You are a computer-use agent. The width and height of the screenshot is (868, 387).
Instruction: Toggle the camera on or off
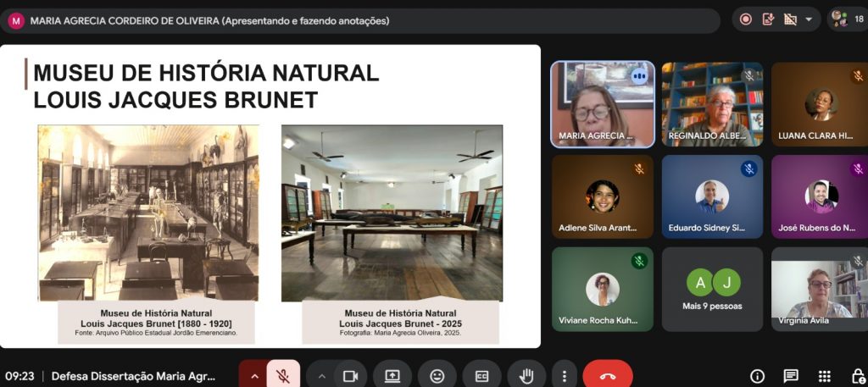point(350,377)
